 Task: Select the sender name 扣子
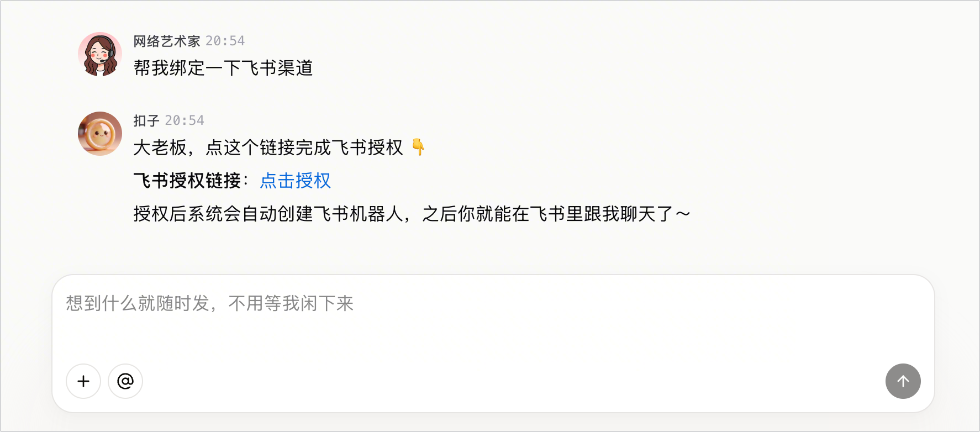(146, 120)
